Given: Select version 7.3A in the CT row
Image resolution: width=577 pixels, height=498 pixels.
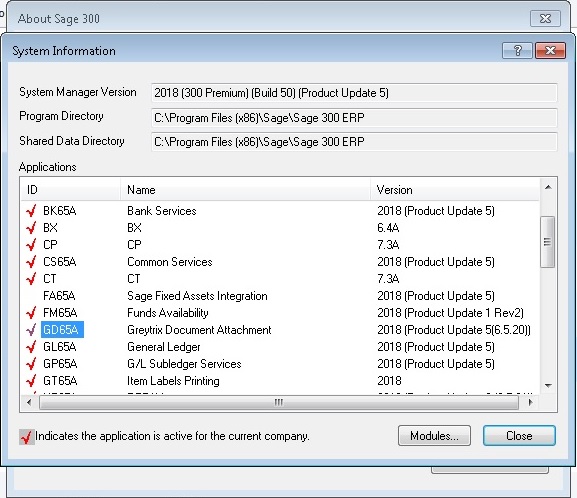Looking at the screenshot, I should coord(388,279).
